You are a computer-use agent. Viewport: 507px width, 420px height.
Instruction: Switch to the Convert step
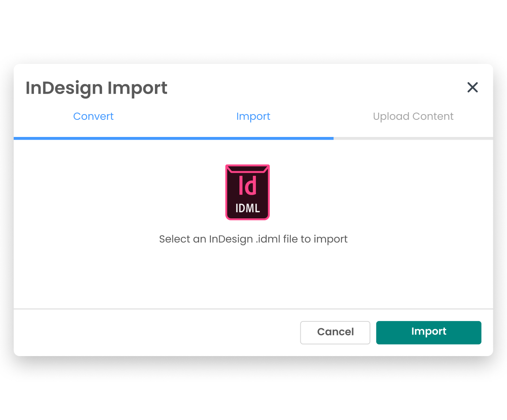pyautogui.click(x=93, y=116)
